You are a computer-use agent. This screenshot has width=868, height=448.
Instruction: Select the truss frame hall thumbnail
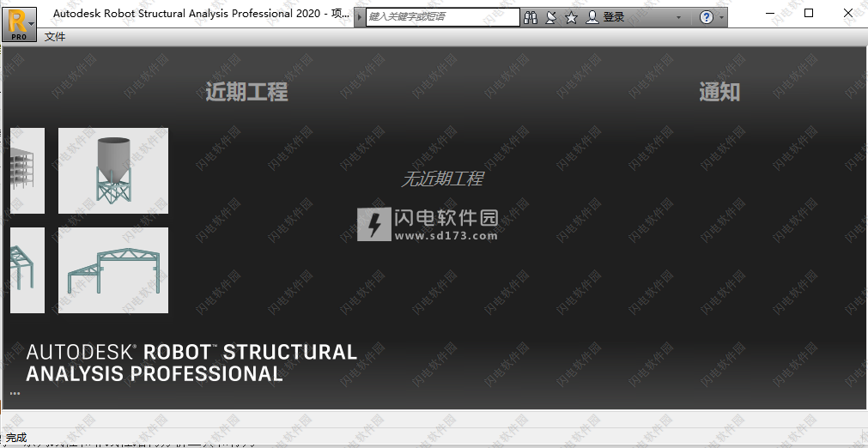(113, 270)
